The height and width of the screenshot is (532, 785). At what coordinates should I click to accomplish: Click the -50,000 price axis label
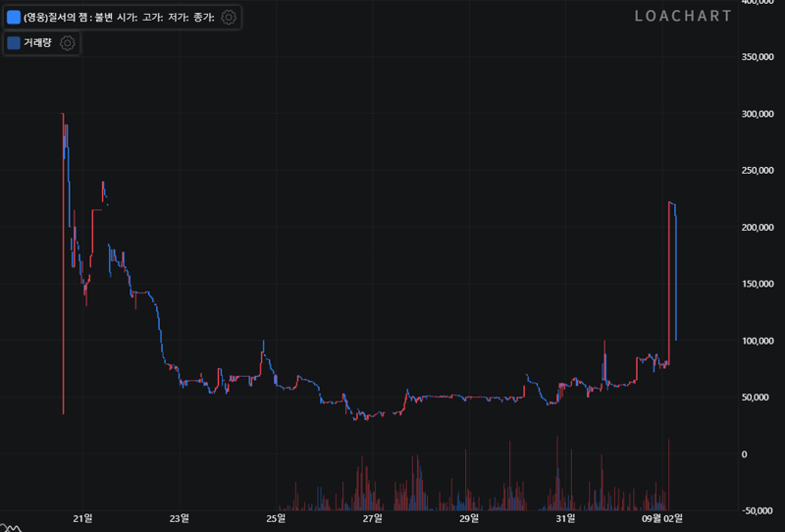[x=758, y=511]
